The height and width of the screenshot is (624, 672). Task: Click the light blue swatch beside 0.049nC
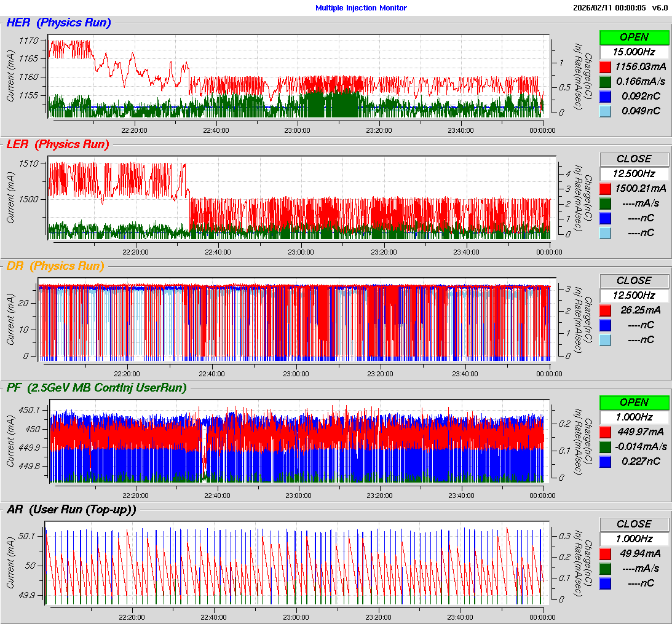[605, 111]
